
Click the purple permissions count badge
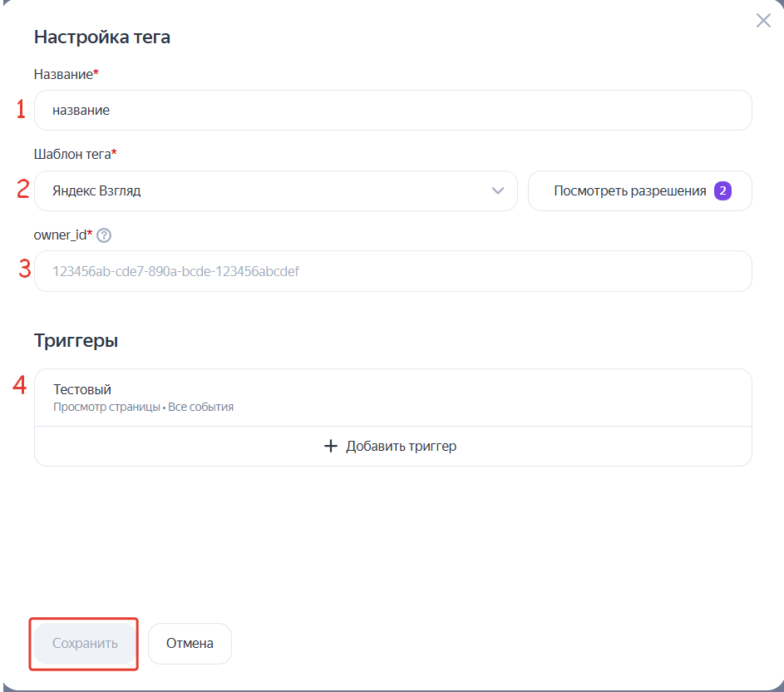point(722,190)
